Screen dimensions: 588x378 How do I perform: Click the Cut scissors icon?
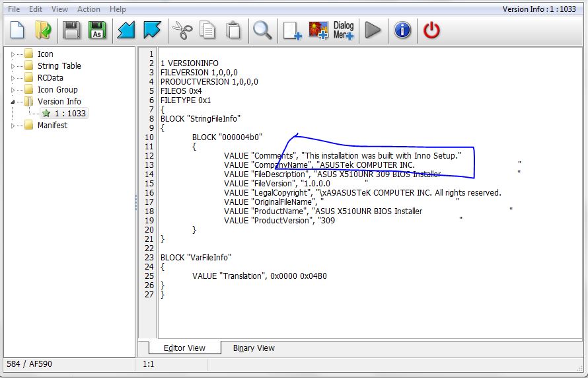point(182,30)
